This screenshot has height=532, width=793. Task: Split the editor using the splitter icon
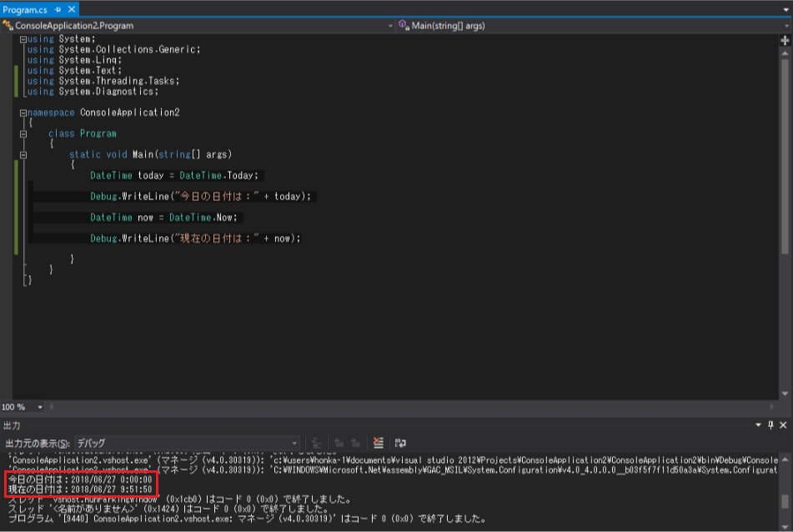coord(785,38)
